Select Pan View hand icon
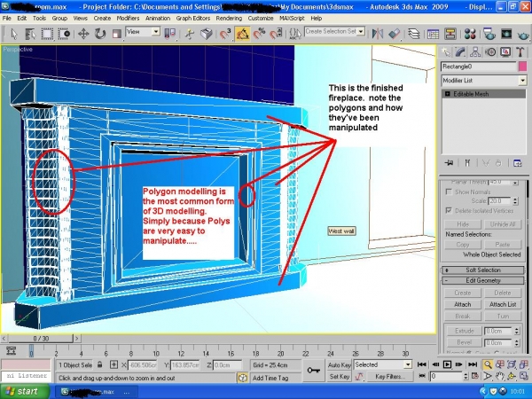 pos(499,376)
